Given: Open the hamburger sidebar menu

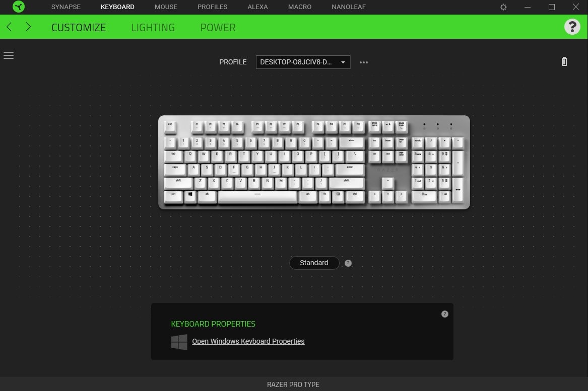Looking at the screenshot, I should (x=9, y=55).
